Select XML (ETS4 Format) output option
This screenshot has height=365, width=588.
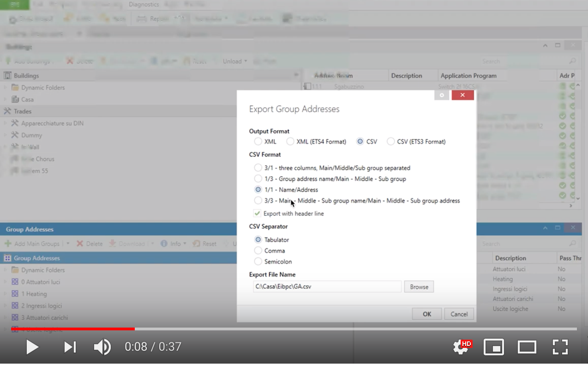(290, 141)
